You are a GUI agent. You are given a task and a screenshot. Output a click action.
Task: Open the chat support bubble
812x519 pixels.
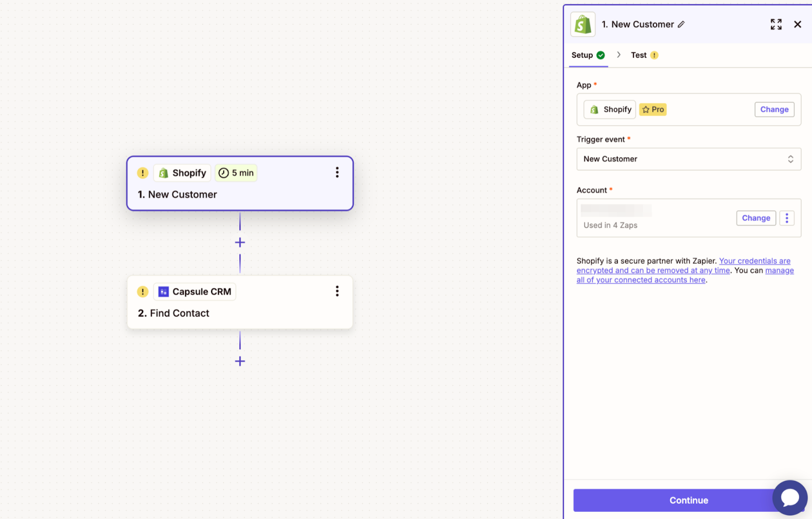(790, 498)
